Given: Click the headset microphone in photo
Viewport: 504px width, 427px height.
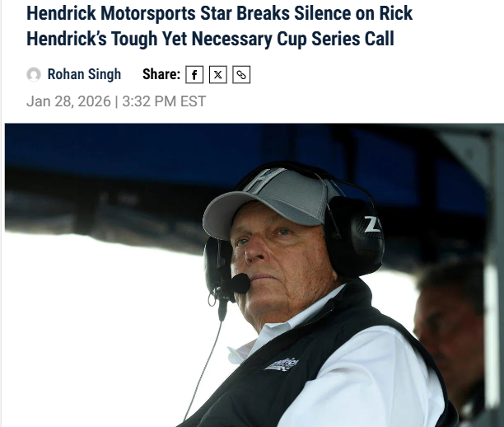Looking at the screenshot, I should coord(240,284).
